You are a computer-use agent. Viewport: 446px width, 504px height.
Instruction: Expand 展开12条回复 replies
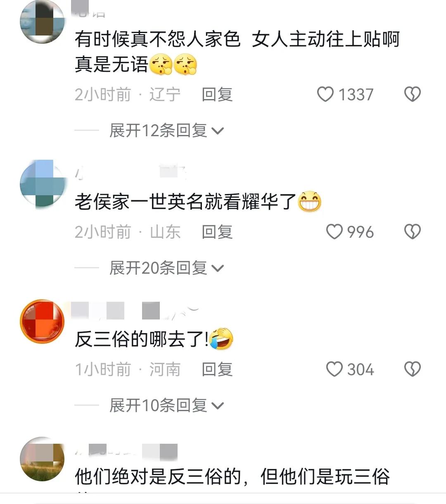(166, 131)
